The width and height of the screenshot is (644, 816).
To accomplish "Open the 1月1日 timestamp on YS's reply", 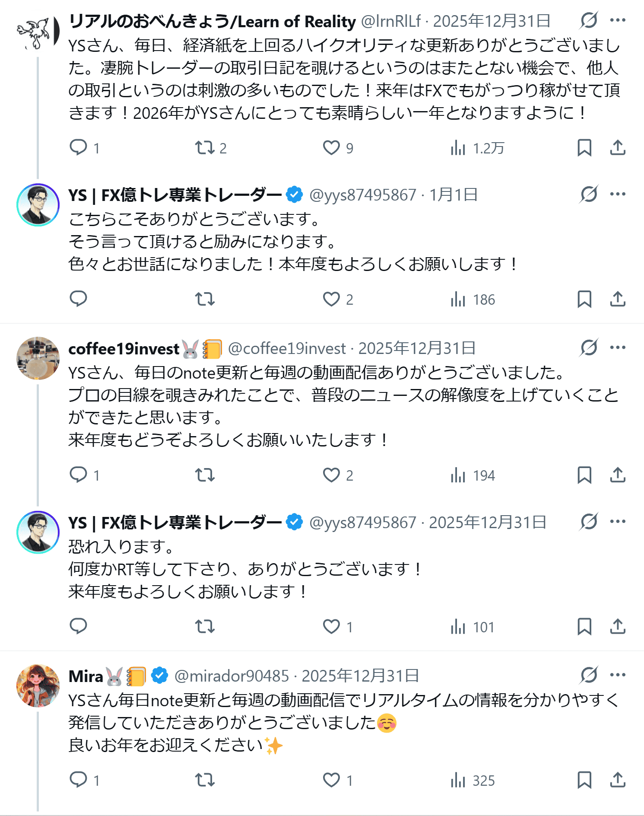I will pyautogui.click(x=453, y=195).
